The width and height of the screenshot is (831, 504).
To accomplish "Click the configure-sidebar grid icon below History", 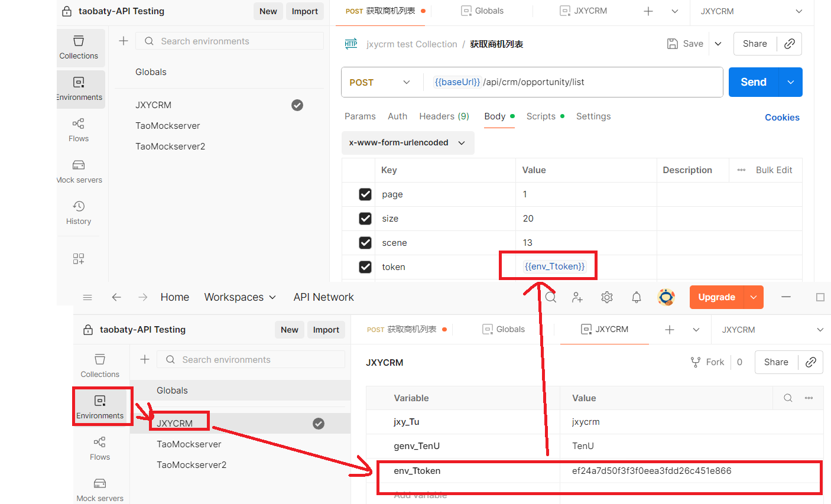I will (79, 259).
